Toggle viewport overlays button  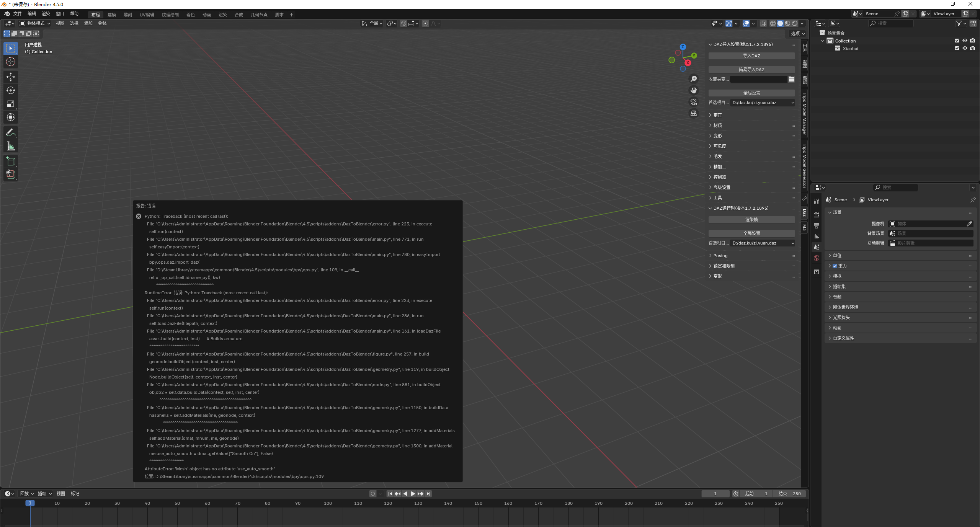pos(746,23)
